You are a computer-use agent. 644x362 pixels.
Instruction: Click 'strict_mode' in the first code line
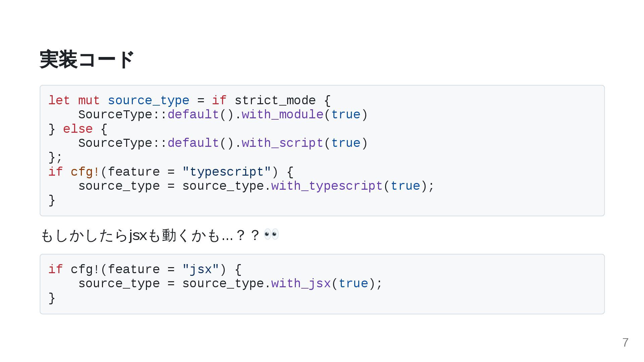(275, 101)
